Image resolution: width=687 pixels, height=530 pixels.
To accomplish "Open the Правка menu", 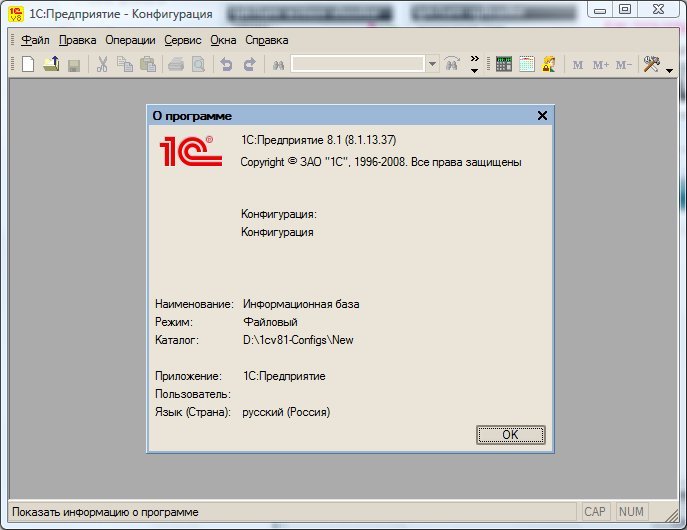I will pyautogui.click(x=78, y=40).
